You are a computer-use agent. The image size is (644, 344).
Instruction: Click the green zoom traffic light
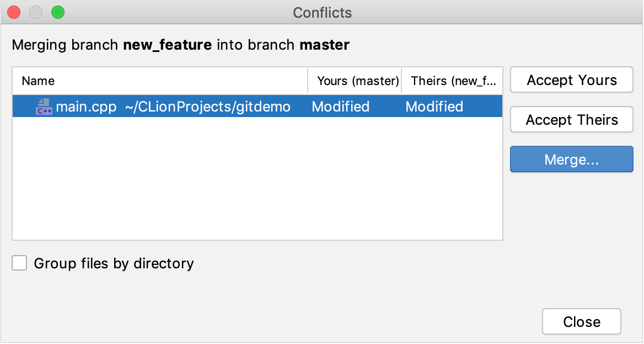(x=57, y=12)
